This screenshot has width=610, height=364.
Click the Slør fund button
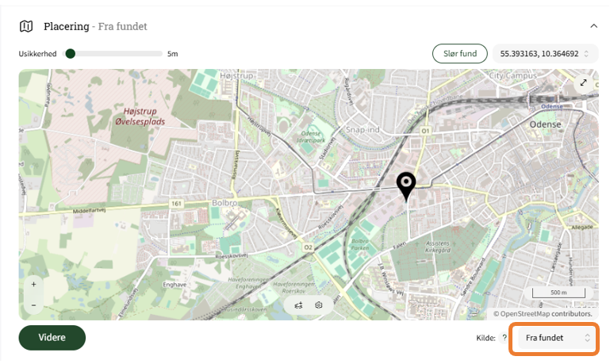[x=460, y=54]
